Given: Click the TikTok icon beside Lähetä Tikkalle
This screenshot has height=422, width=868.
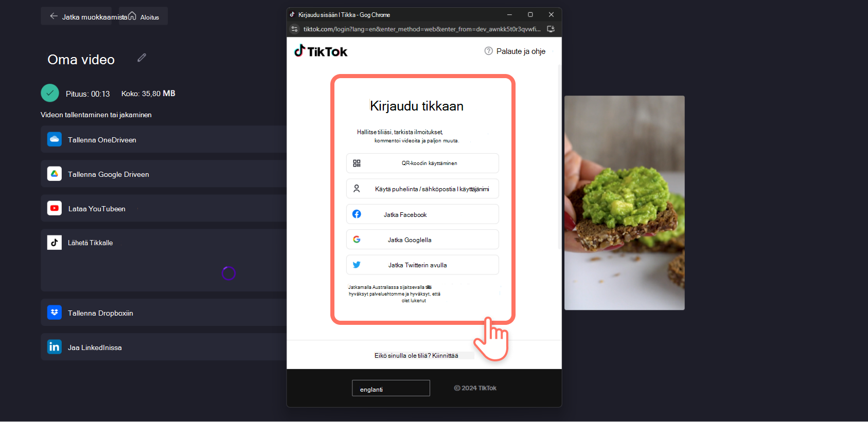Looking at the screenshot, I should pyautogui.click(x=55, y=243).
